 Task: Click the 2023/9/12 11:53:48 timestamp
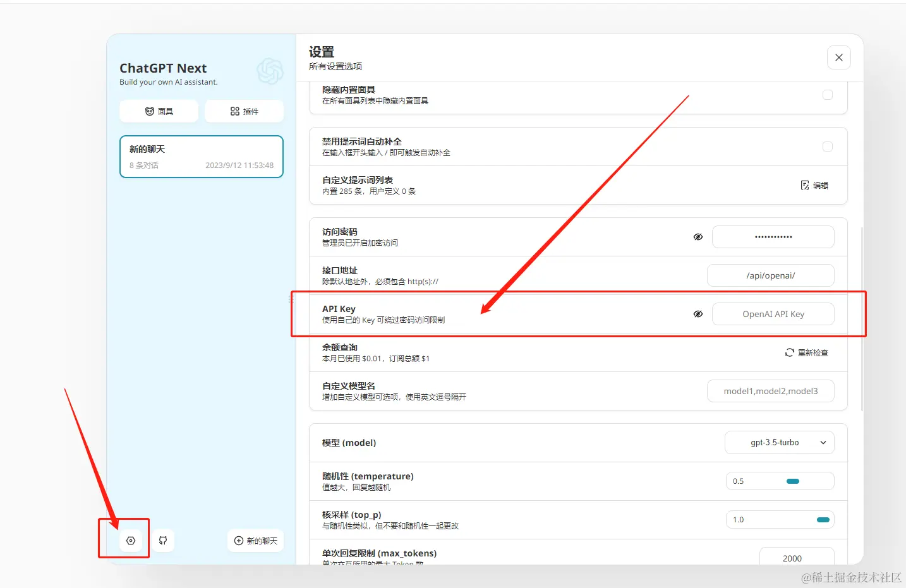(239, 165)
